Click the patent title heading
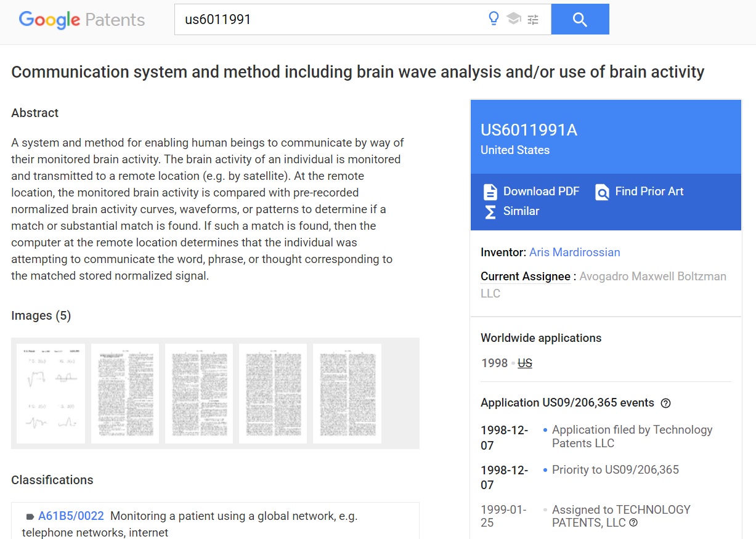756x539 pixels. (x=357, y=71)
